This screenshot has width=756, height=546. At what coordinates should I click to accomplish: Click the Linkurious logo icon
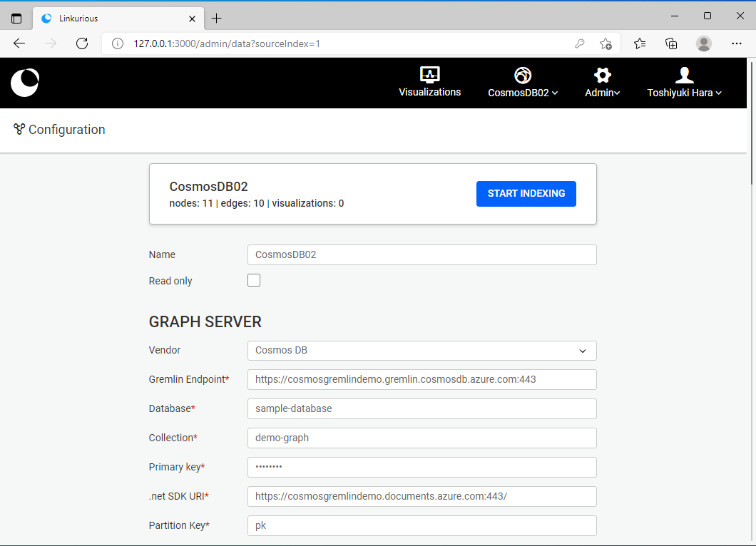(25, 83)
